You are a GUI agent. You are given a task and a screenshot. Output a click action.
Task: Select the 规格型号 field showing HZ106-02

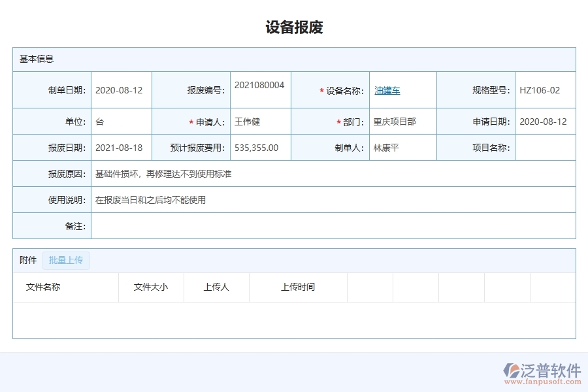tap(541, 90)
